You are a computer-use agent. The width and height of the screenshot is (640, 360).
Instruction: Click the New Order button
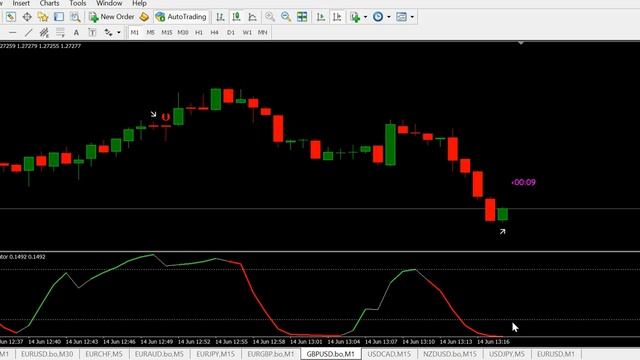[112, 17]
